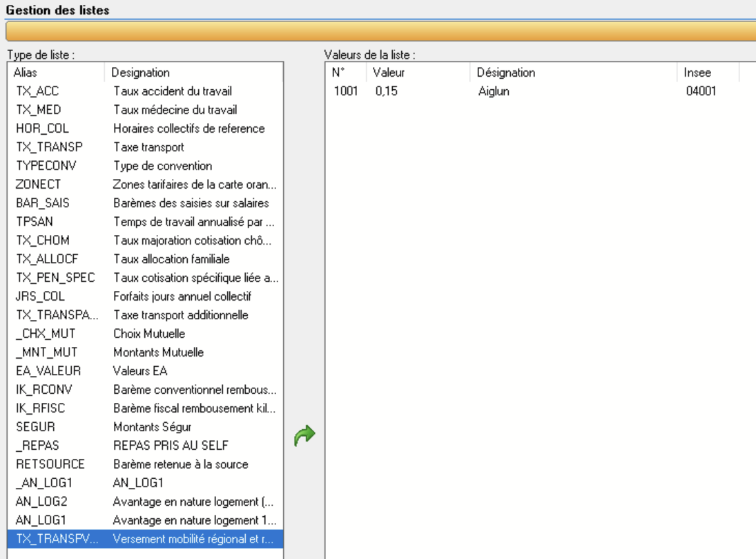Sort values by Insee column header
Viewport: 756px width, 559px height.
(x=706, y=73)
